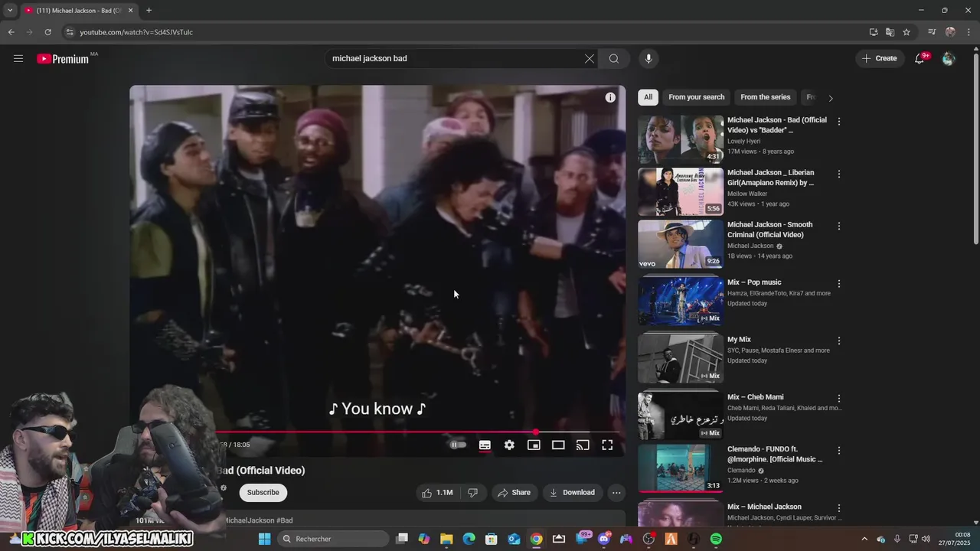Switch to the miniplayer
980x551 pixels.
(x=534, y=445)
